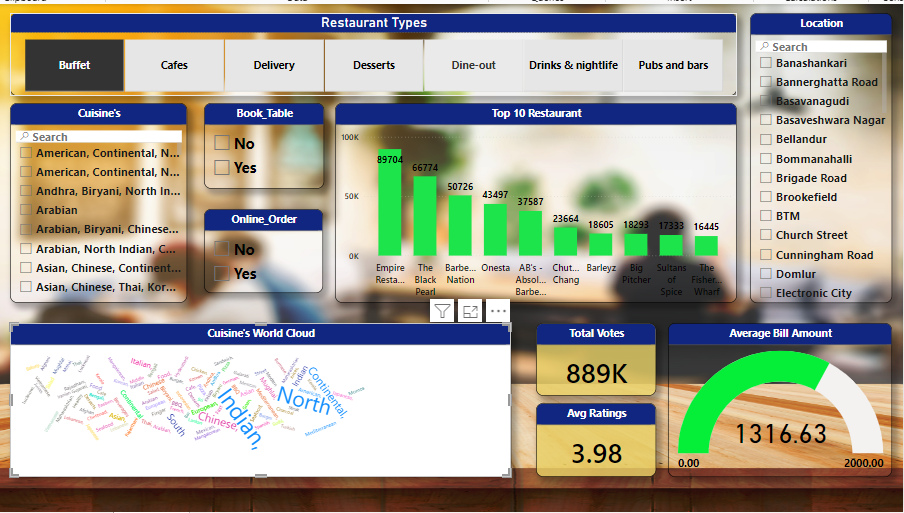Open focus mode for the word cloud
The width and height of the screenshot is (904, 513).
[471, 312]
